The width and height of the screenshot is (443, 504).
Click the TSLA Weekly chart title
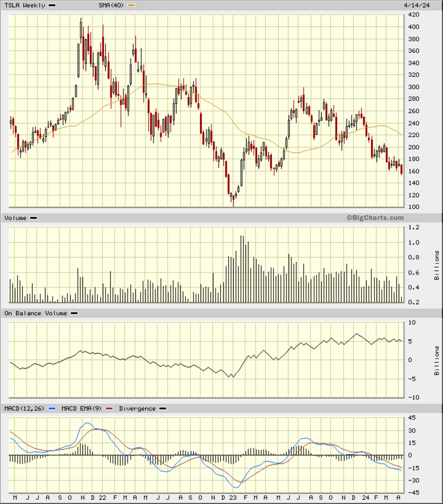point(25,5)
